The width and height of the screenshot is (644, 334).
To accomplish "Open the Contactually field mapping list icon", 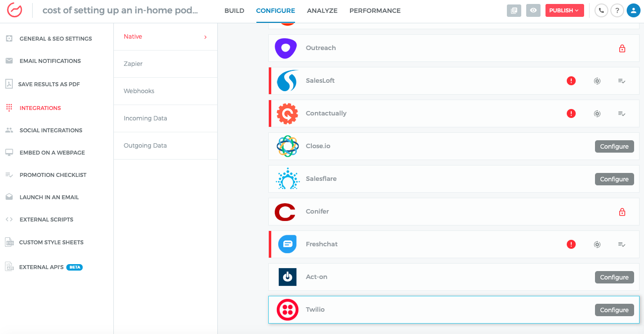I will [x=622, y=113].
